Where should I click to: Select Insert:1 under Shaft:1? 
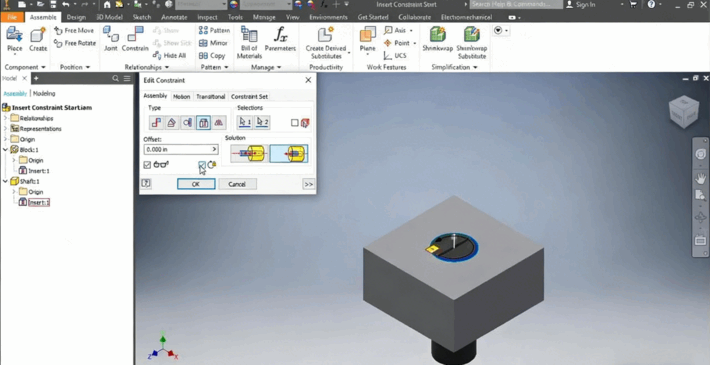coord(39,202)
